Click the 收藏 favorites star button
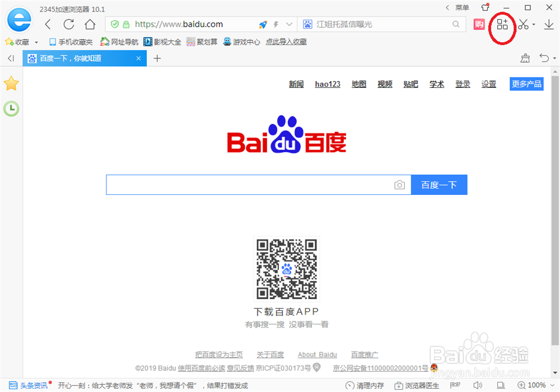 (17, 42)
